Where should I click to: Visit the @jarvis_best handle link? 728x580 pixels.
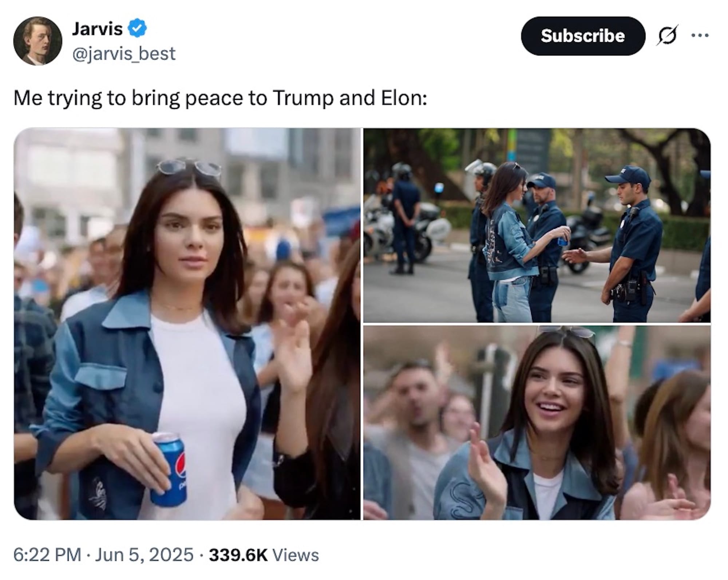click(124, 54)
